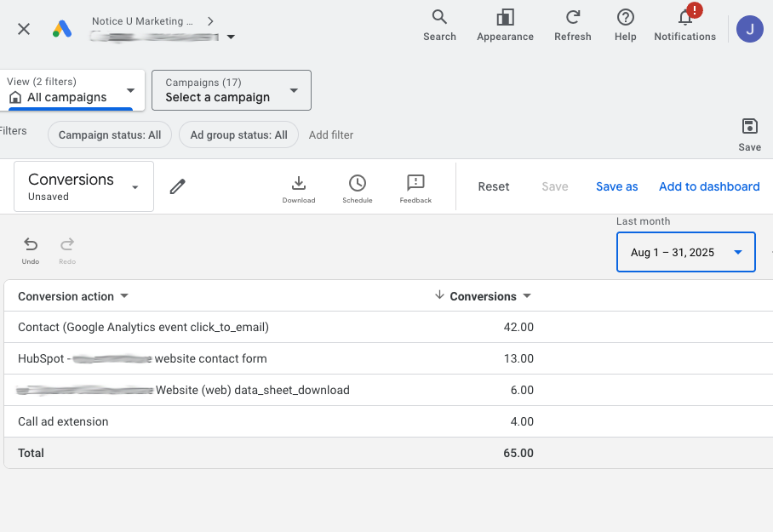Click the Refresh icon
Viewport: 773px width, 532px height.
(572, 18)
